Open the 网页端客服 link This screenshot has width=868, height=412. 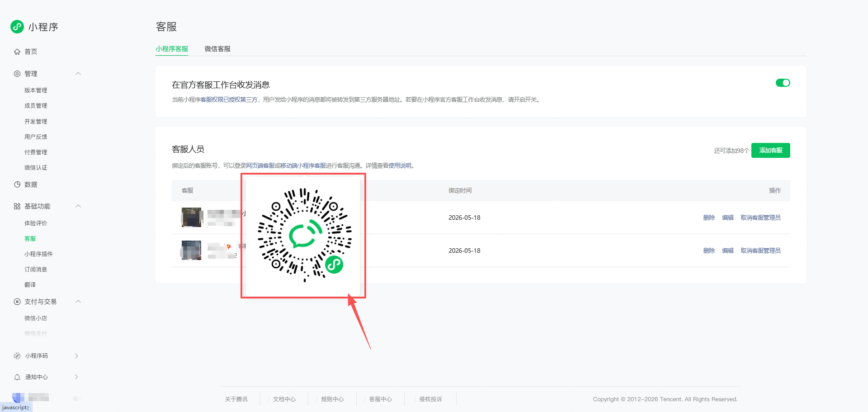coord(260,166)
